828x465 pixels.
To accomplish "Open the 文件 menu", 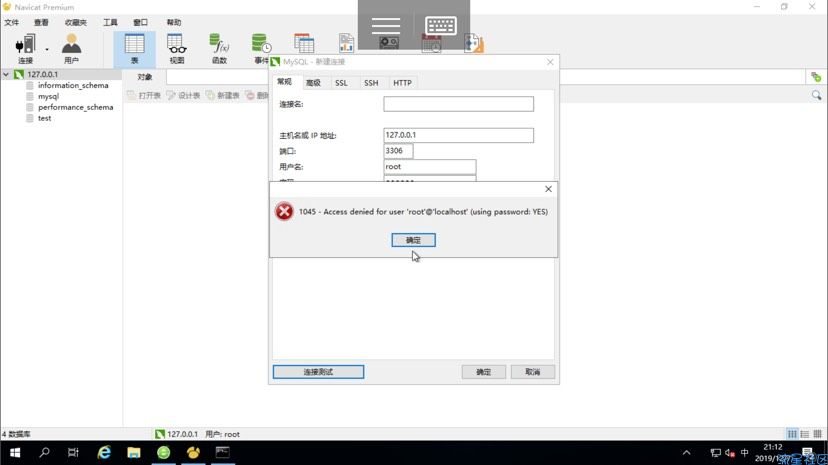I will [12, 22].
